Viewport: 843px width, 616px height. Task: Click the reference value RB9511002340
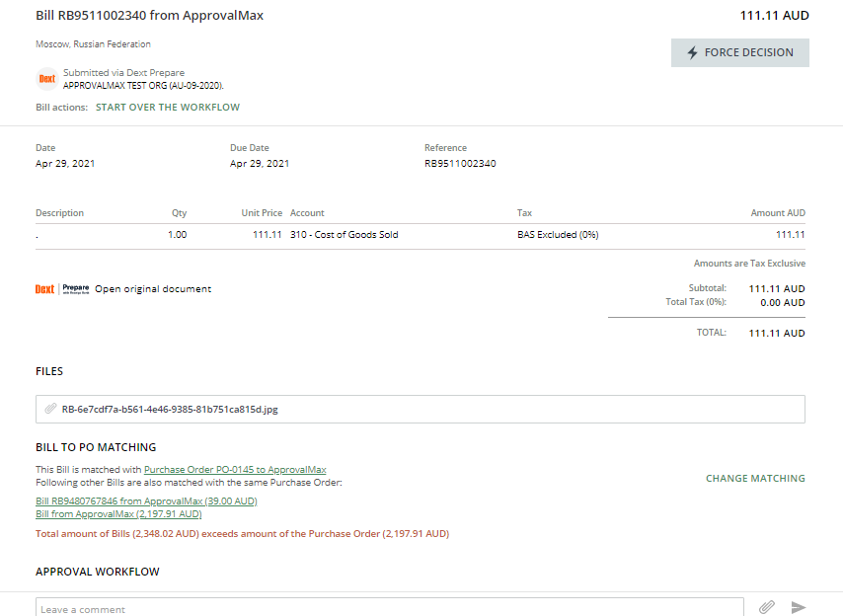tap(460, 164)
